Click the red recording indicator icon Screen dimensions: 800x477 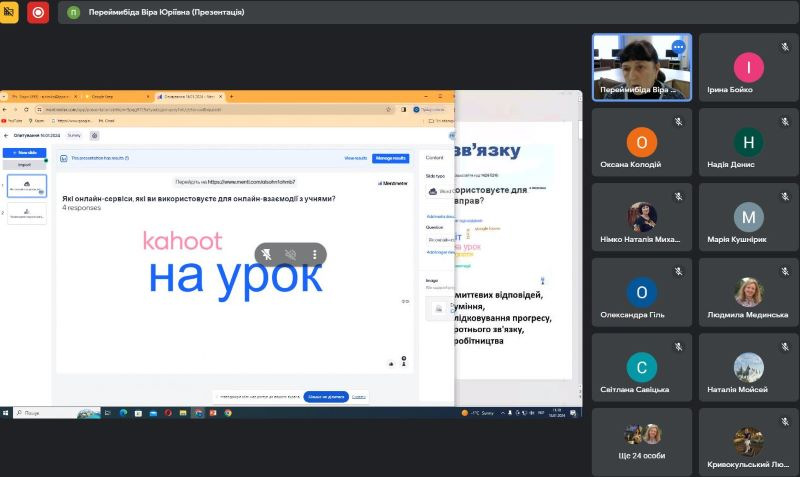[x=38, y=12]
